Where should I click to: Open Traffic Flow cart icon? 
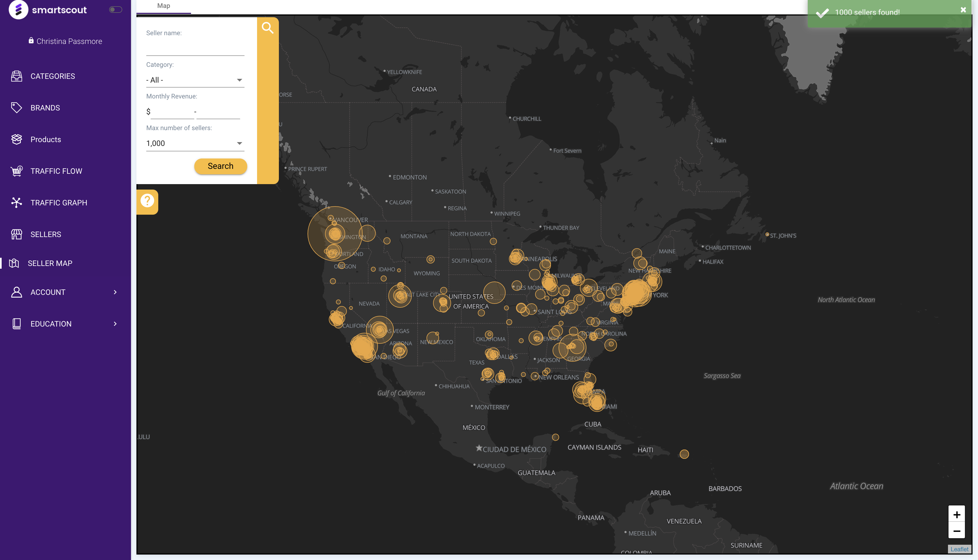(x=16, y=171)
